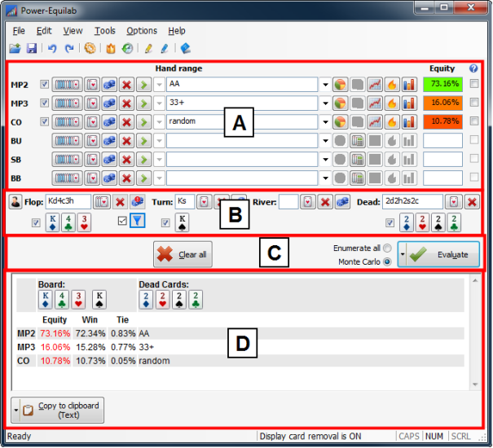Viewport: 493px width, 448px height.
Task: Click the yellow pencil toolbar icon
Action: (148, 48)
